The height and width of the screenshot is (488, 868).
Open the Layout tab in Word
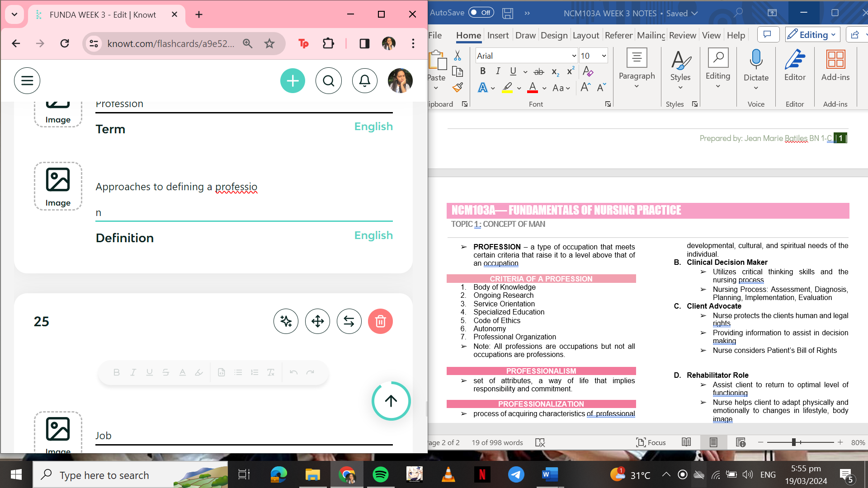coord(585,35)
